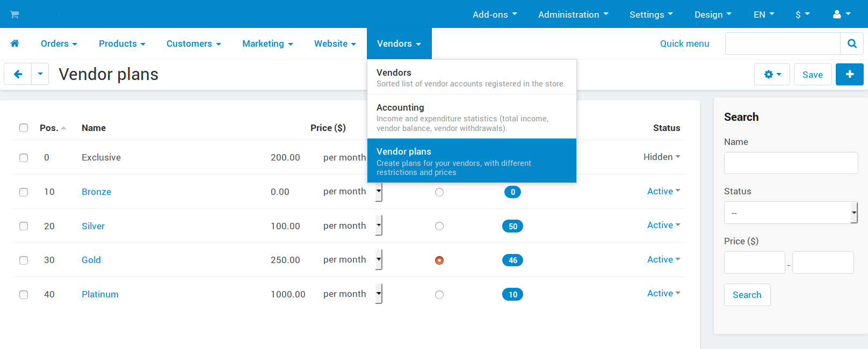This screenshot has height=349, width=868.
Task: Choose Vendors in the dropdown menu
Action: click(472, 77)
